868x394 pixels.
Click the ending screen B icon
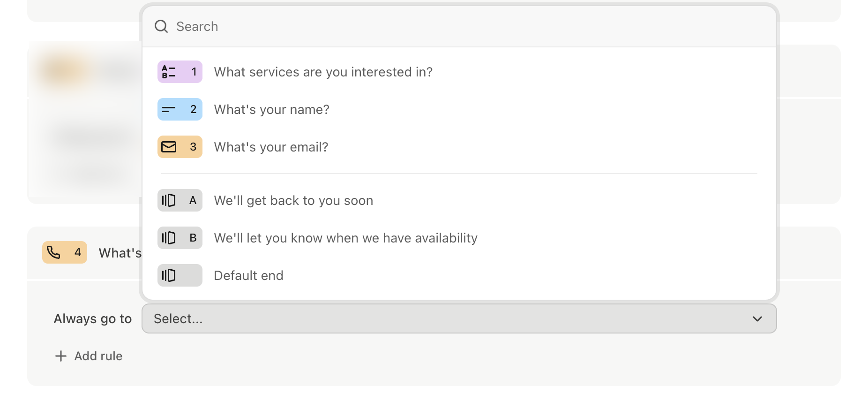169,238
